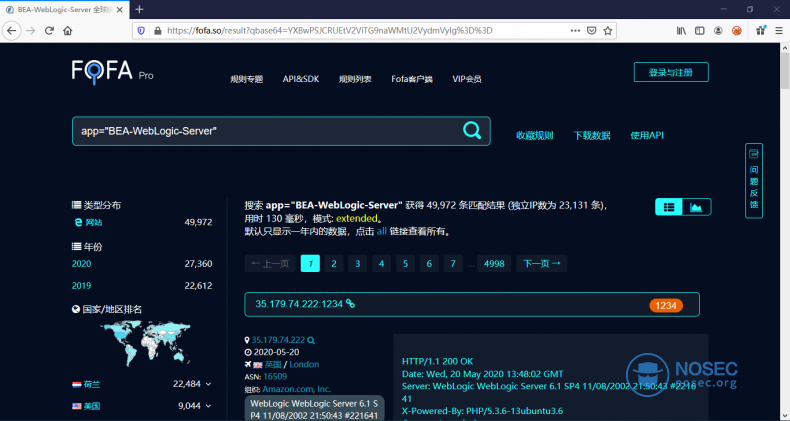Open the API&SDK menu item
The width and height of the screenshot is (790, 421).
coord(301,79)
